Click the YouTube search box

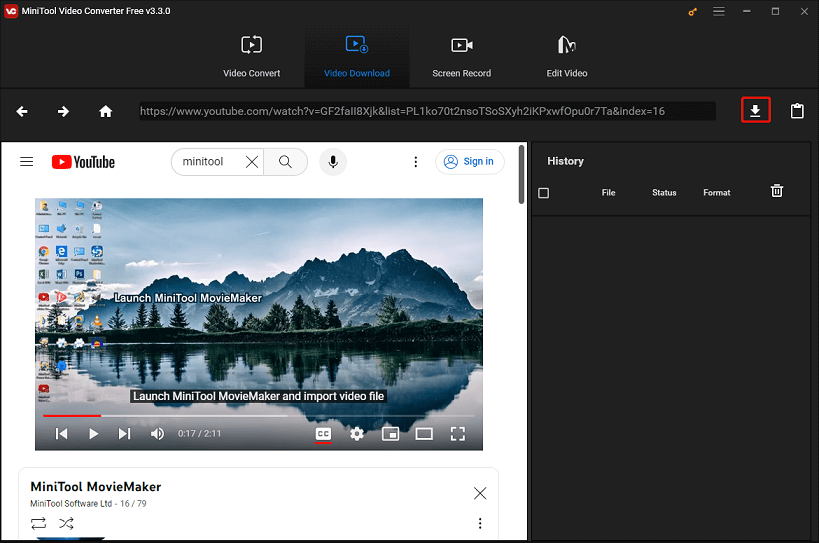coord(210,162)
